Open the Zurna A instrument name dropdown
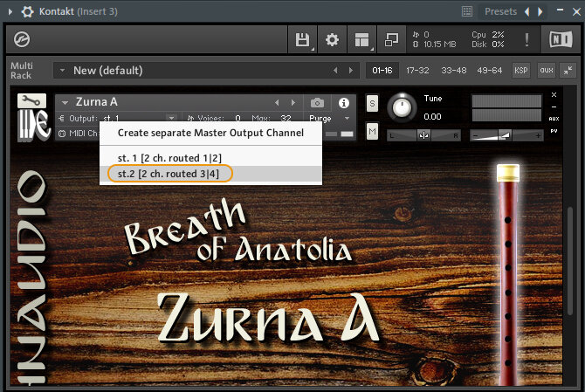 click(65, 102)
